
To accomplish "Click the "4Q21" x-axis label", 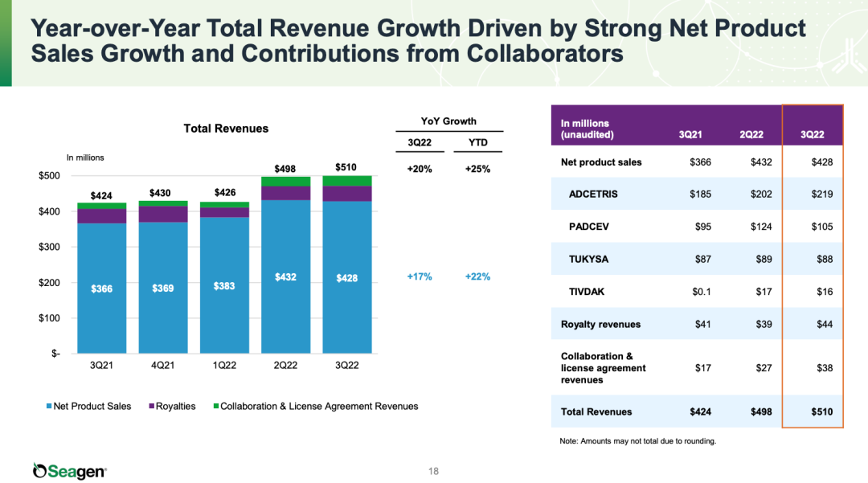I will point(162,365).
